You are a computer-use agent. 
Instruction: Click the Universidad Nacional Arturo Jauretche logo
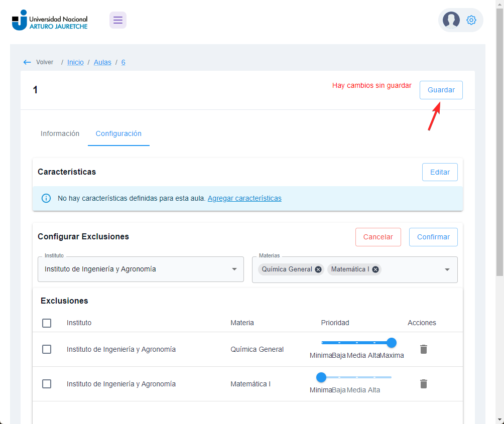pyautogui.click(x=50, y=20)
